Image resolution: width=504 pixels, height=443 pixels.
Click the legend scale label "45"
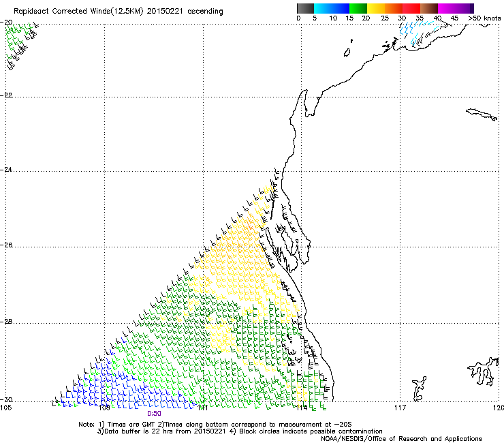coord(454,18)
